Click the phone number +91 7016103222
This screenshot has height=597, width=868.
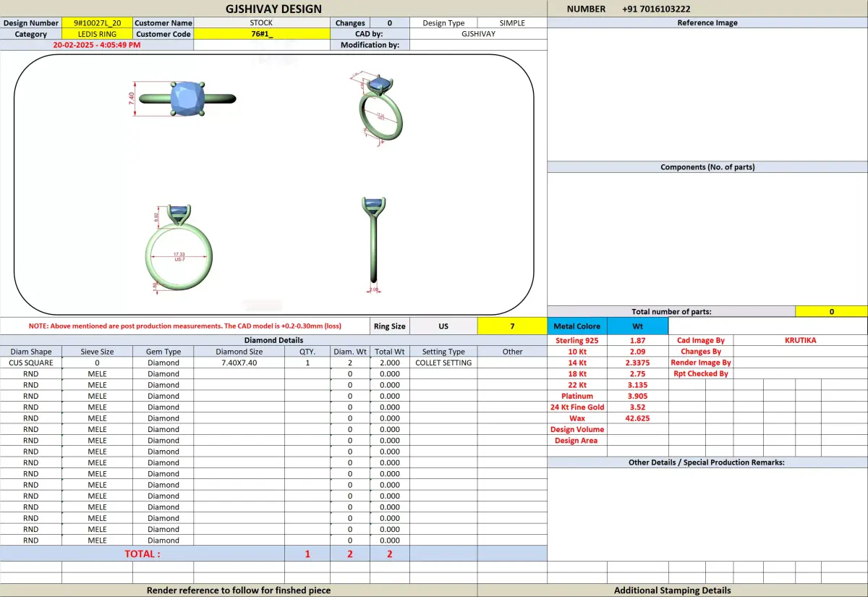click(656, 9)
